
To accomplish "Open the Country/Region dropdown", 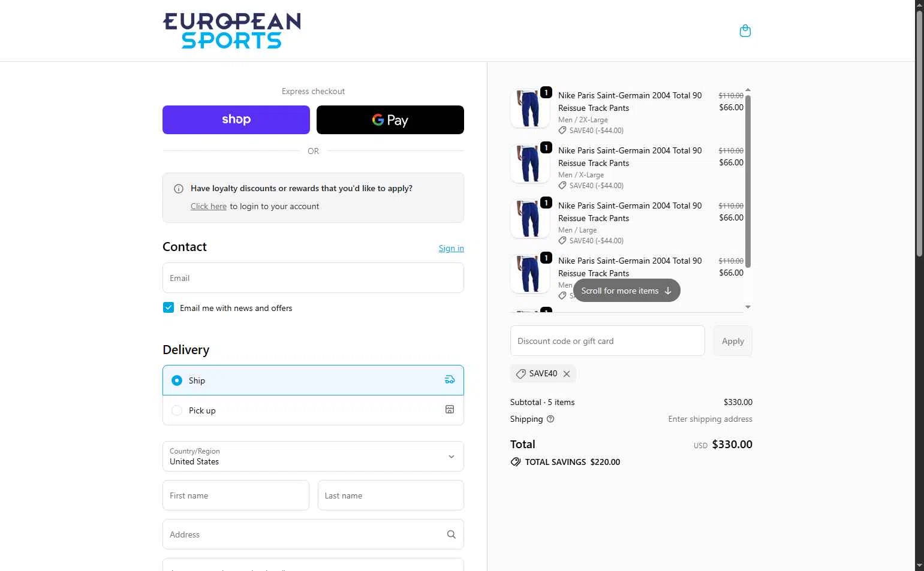I will point(313,457).
